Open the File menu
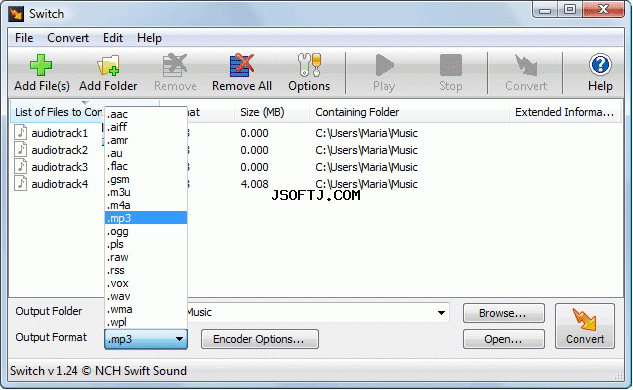Image resolution: width=633 pixels, height=390 pixels. click(24, 38)
